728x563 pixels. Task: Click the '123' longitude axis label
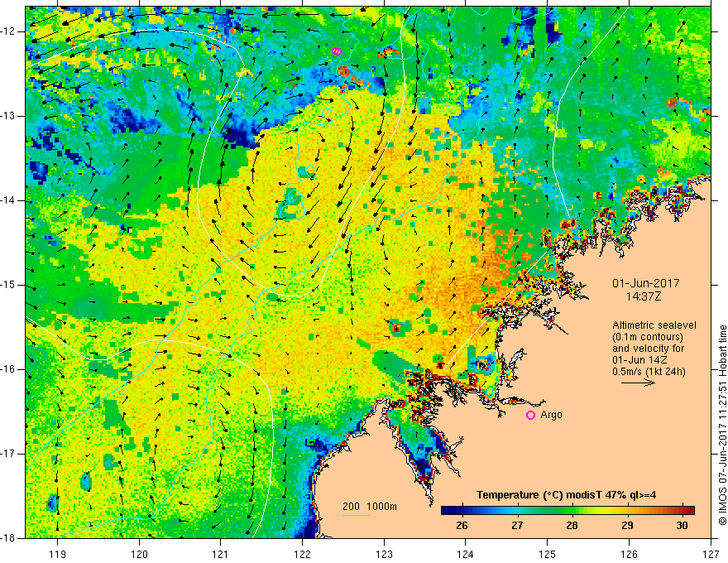pos(384,554)
